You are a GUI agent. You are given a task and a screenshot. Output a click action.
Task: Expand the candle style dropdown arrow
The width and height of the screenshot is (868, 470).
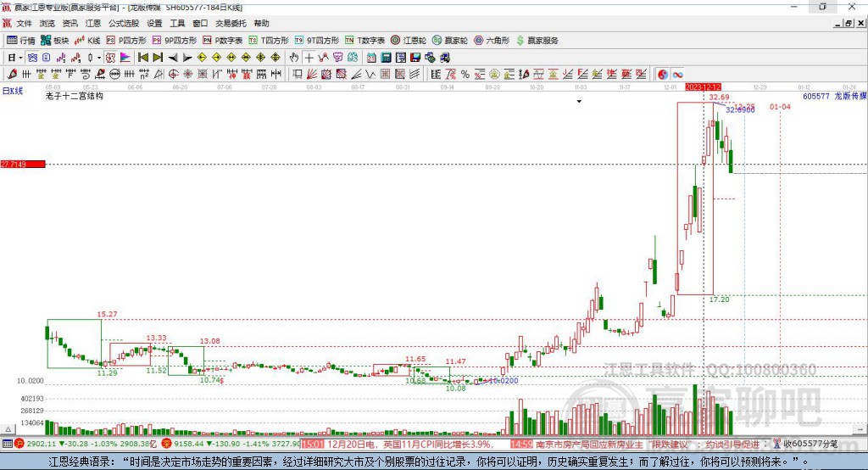pos(99,58)
